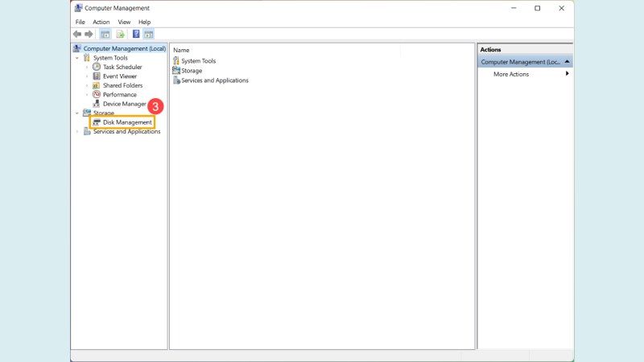This screenshot has height=362, width=644.
Task: Select Services and Applications label in tree
Action: [x=127, y=132]
